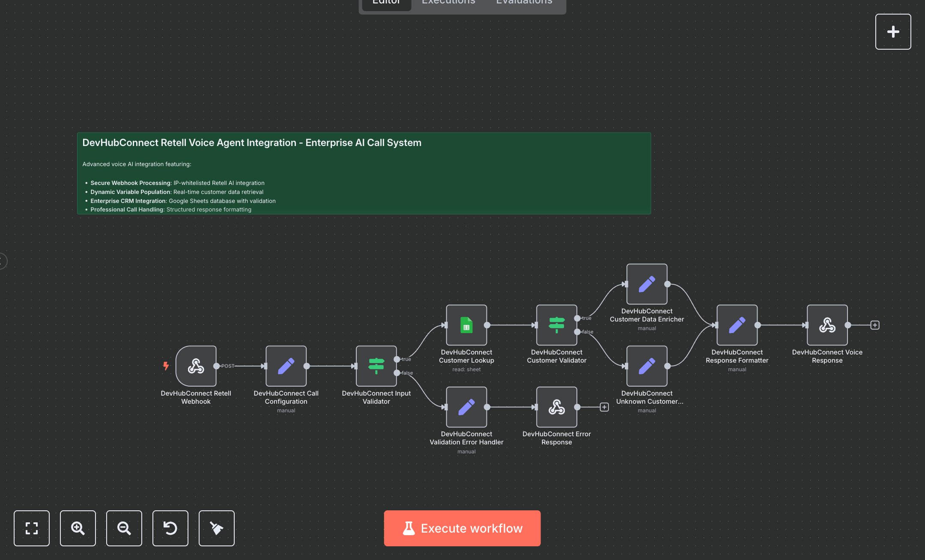
Task: Click the zoom out canvas control
Action: 124,528
